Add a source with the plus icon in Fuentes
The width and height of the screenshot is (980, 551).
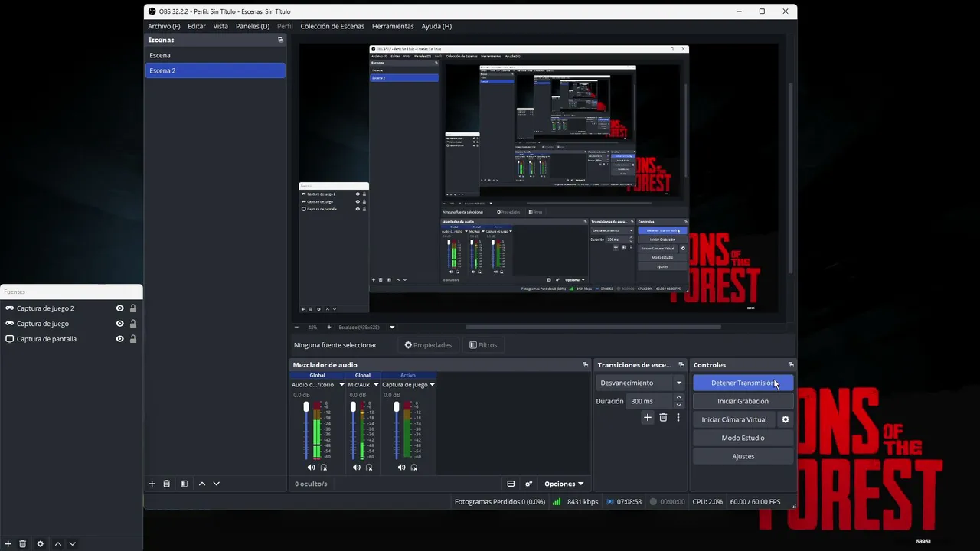pyautogui.click(x=8, y=544)
